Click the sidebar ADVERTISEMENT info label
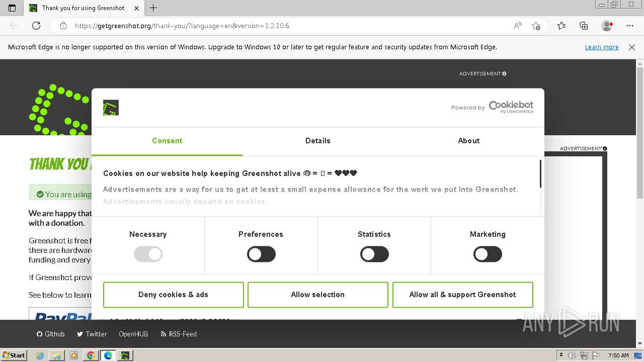The height and width of the screenshot is (362, 644). point(584,149)
